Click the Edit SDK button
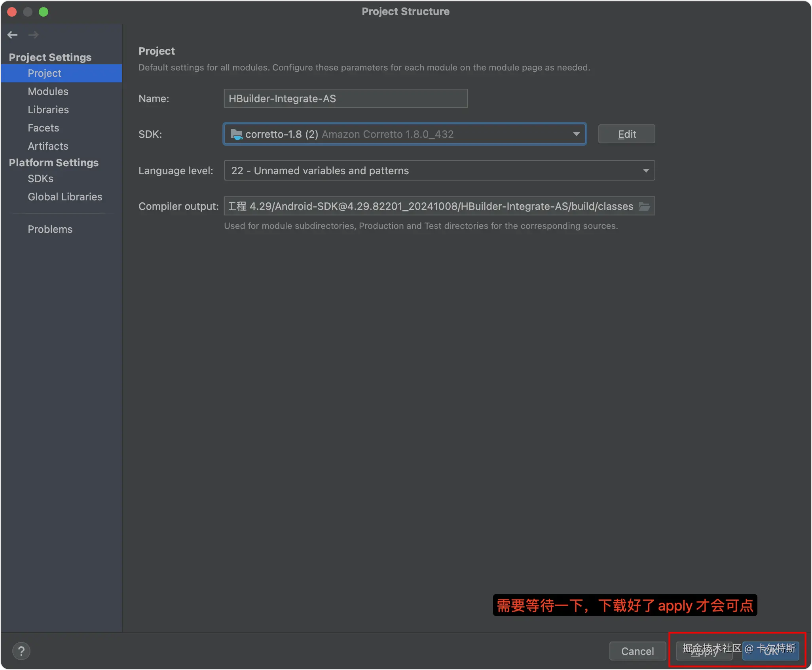 [x=626, y=134]
